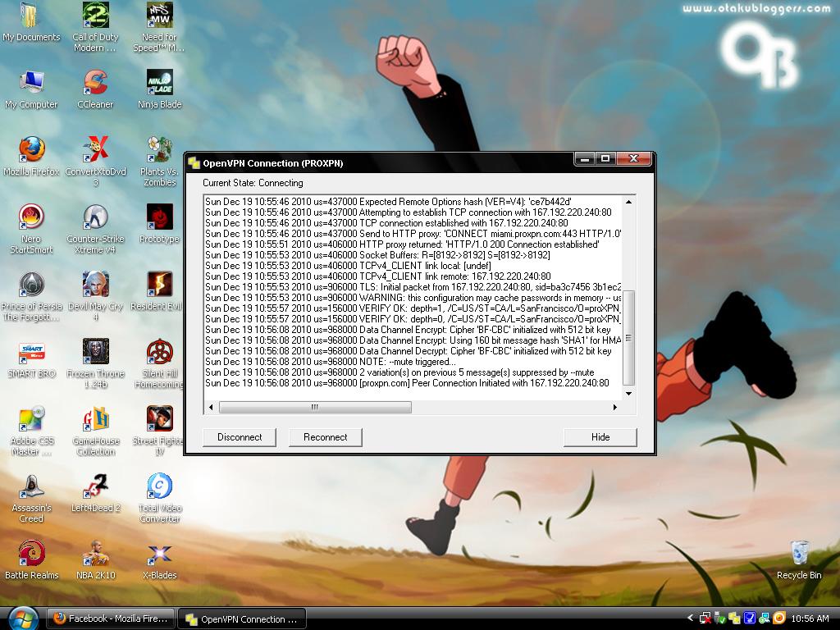Select log line 'TCPv4_CLIENT link local: [undef]'

click(x=348, y=266)
